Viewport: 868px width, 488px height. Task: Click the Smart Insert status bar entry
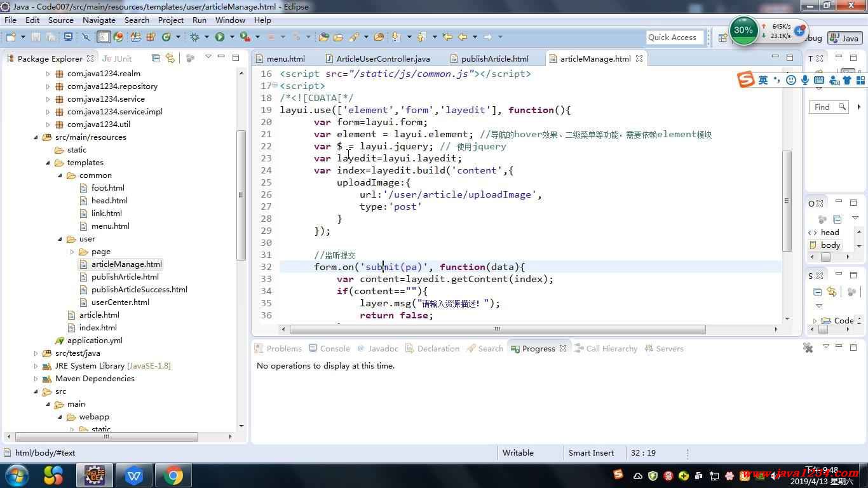(591, 453)
